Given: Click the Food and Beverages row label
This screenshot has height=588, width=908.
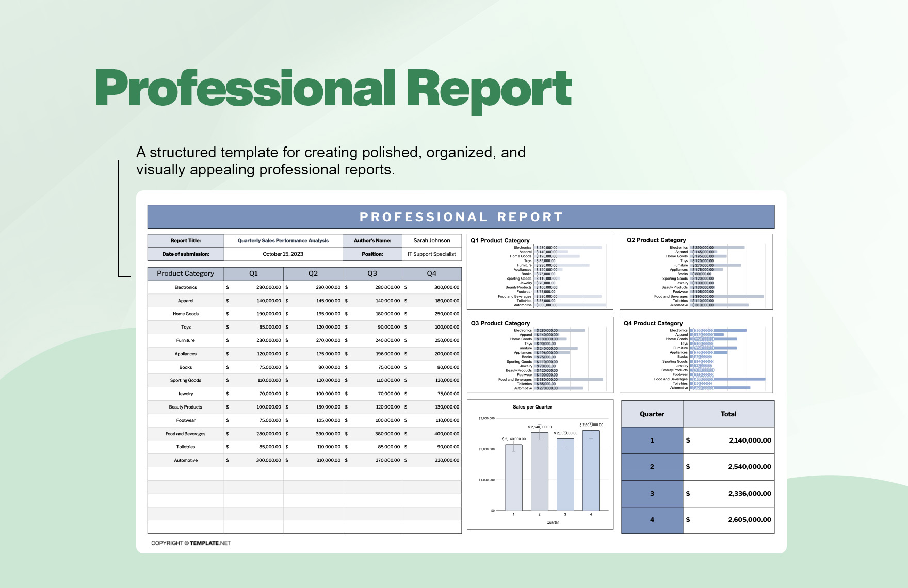Looking at the screenshot, I should pyautogui.click(x=186, y=434).
